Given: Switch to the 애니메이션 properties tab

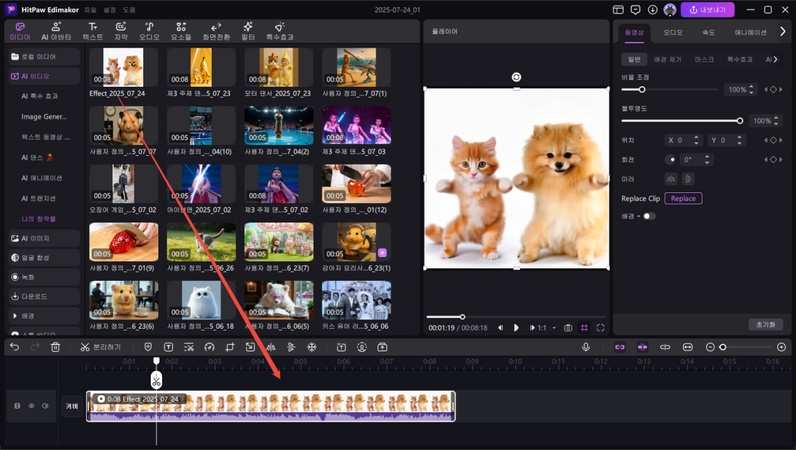Looking at the screenshot, I should click(750, 33).
